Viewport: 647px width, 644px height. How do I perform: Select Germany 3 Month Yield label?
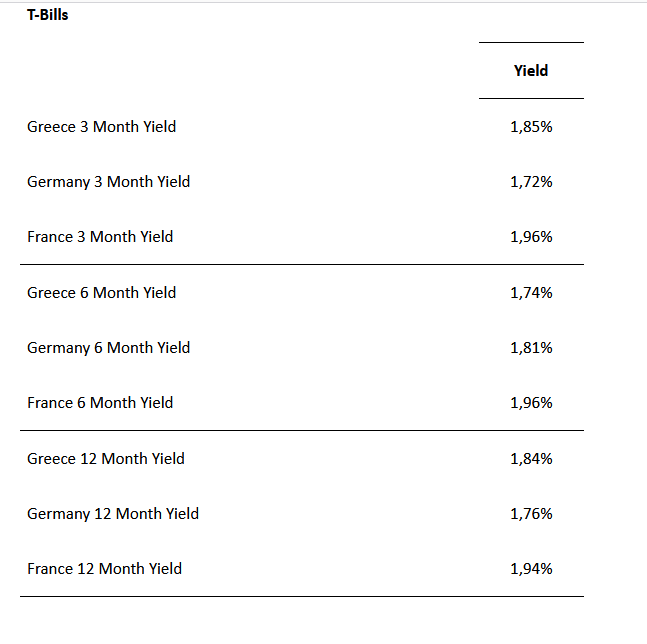(x=108, y=182)
